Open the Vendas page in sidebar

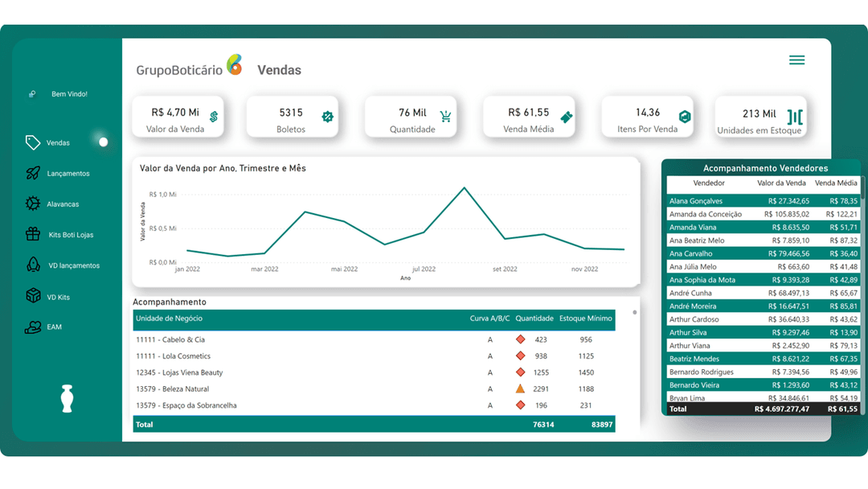[58, 143]
